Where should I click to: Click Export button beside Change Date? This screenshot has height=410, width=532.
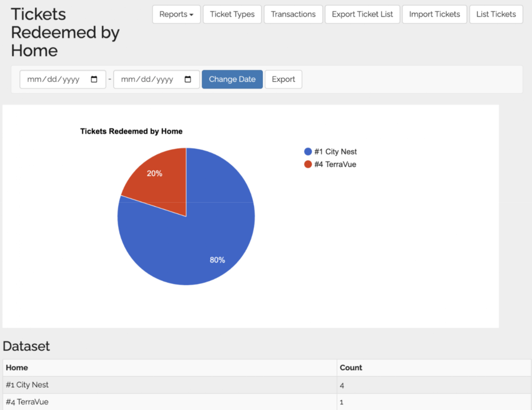pyautogui.click(x=283, y=80)
